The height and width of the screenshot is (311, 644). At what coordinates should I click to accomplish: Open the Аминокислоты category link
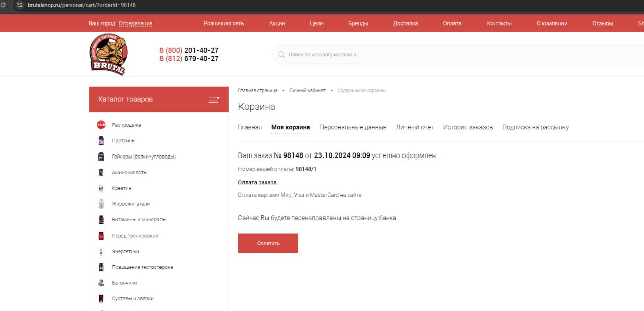(x=130, y=172)
